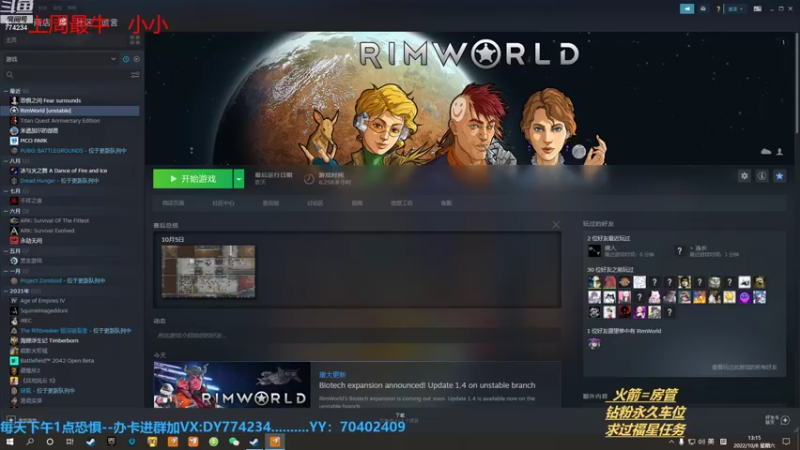This screenshot has width=800, height=450.
Task: Switch to Big Picture mode icon
Action: point(758,9)
